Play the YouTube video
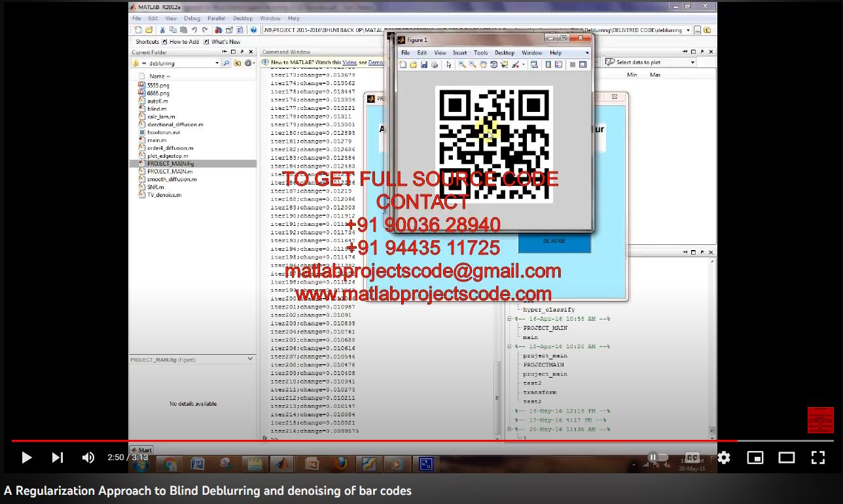843x504 pixels. click(x=27, y=458)
